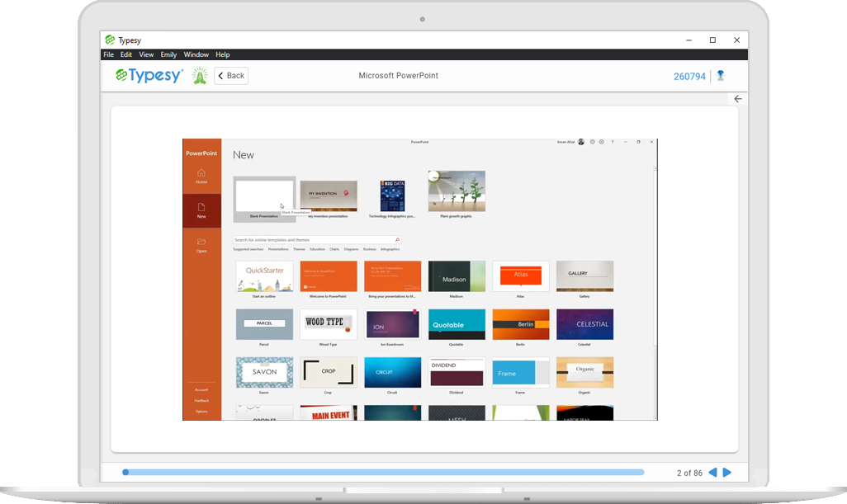Open the File menu

pyautogui.click(x=109, y=54)
